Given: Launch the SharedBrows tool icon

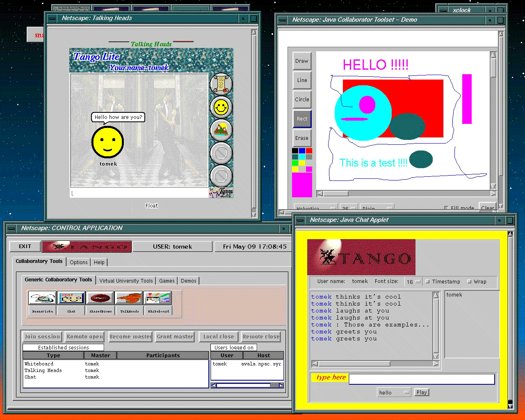Looking at the screenshot, I should [x=100, y=298].
